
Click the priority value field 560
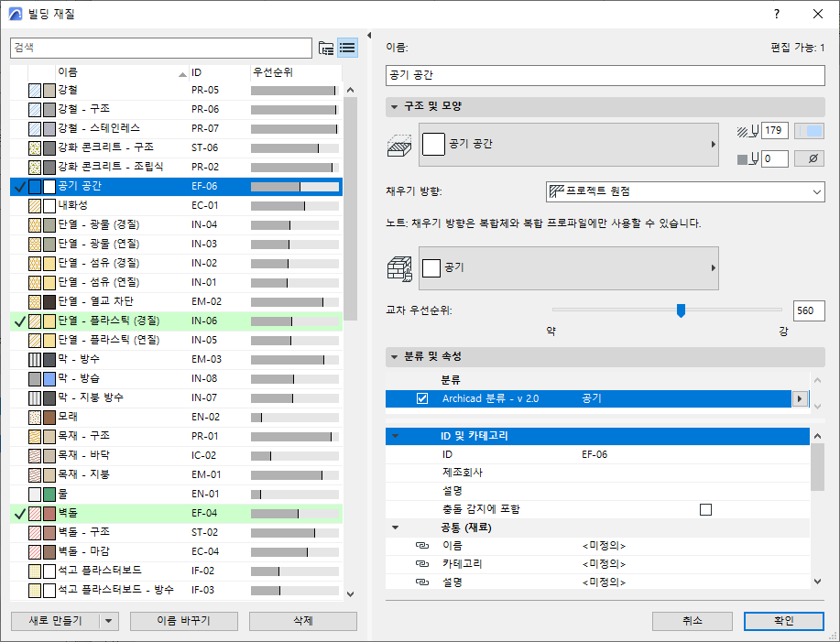tap(808, 310)
